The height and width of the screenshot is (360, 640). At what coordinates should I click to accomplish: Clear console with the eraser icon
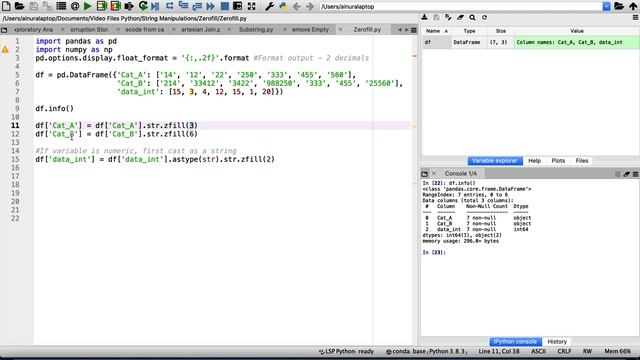coord(627,174)
